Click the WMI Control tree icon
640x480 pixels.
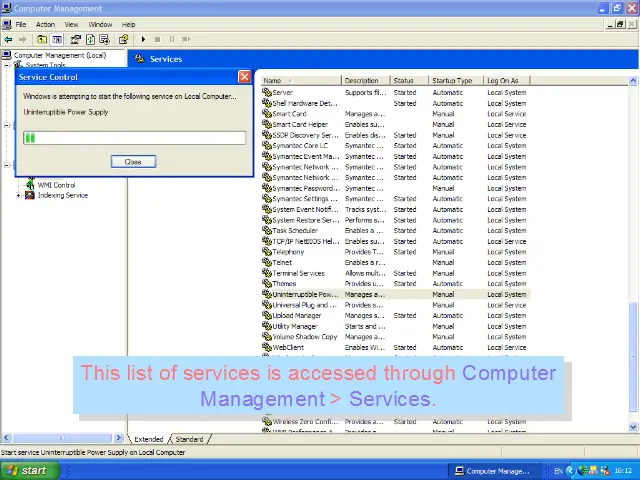(30, 184)
